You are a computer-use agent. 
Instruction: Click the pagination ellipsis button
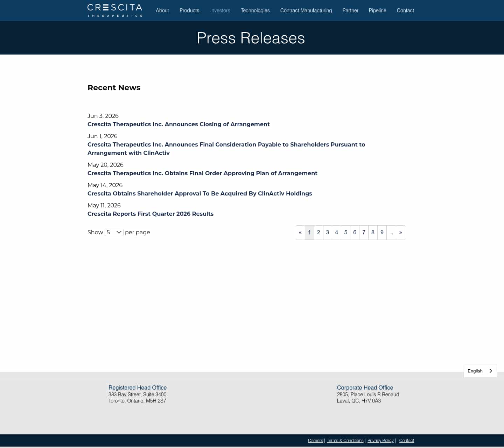click(391, 233)
